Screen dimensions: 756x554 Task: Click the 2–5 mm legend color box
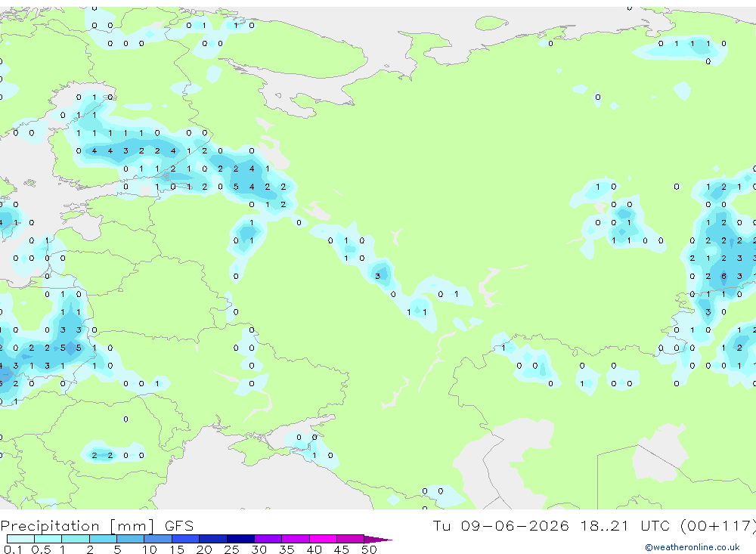103,539
